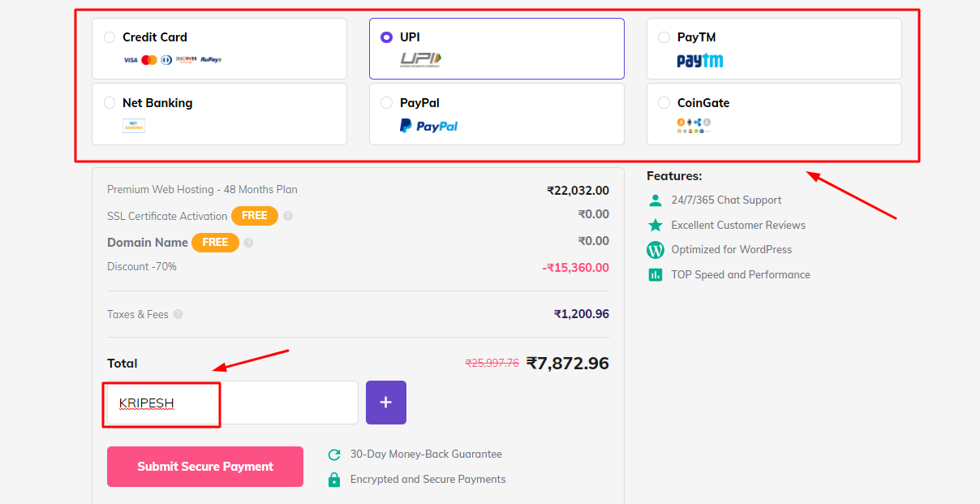980x504 pixels.
Task: Click the UPI logo icon
Action: click(x=420, y=59)
